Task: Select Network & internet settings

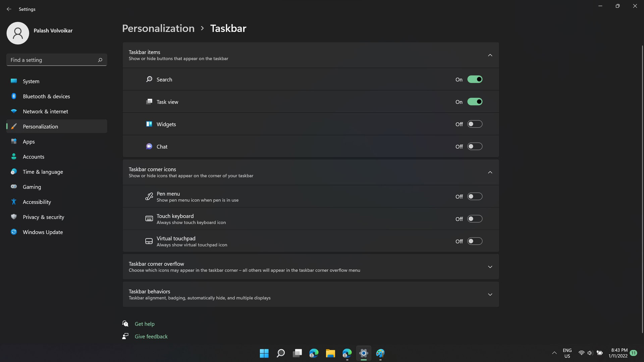Action: [x=45, y=111]
